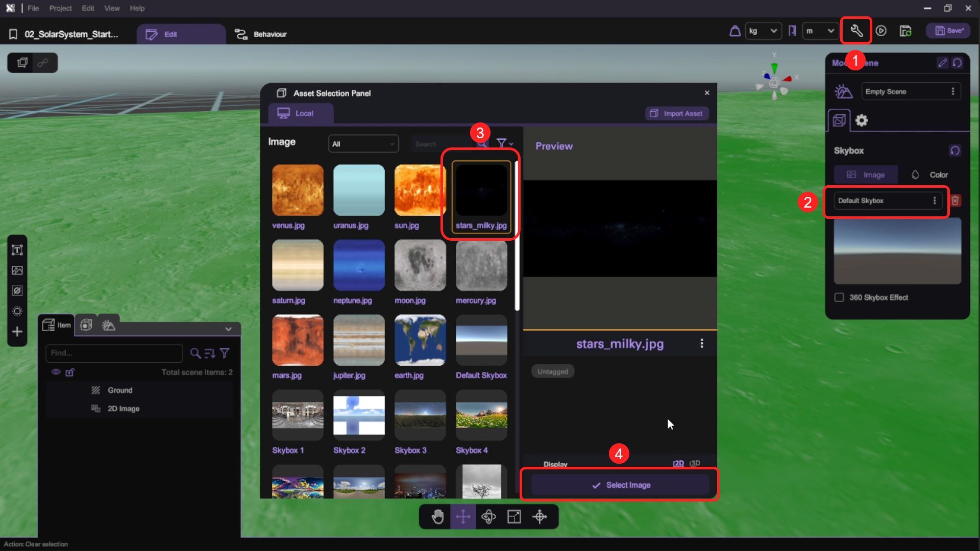The height and width of the screenshot is (551, 980).
Task: Click the plus icon in the left sidebar
Action: [17, 332]
